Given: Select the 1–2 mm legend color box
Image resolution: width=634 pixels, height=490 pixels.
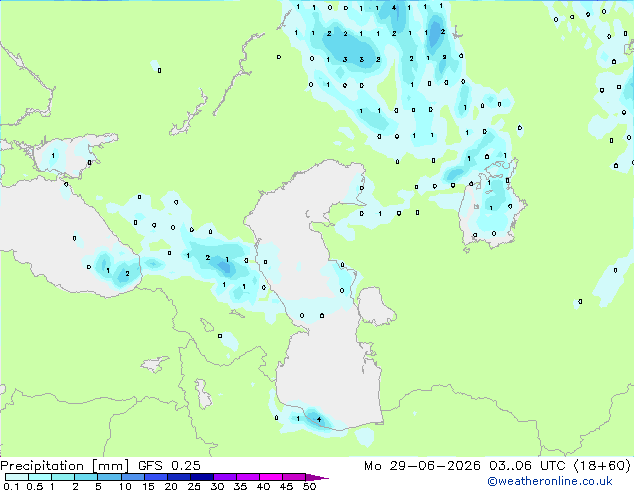Looking at the screenshot, I should tap(63, 477).
